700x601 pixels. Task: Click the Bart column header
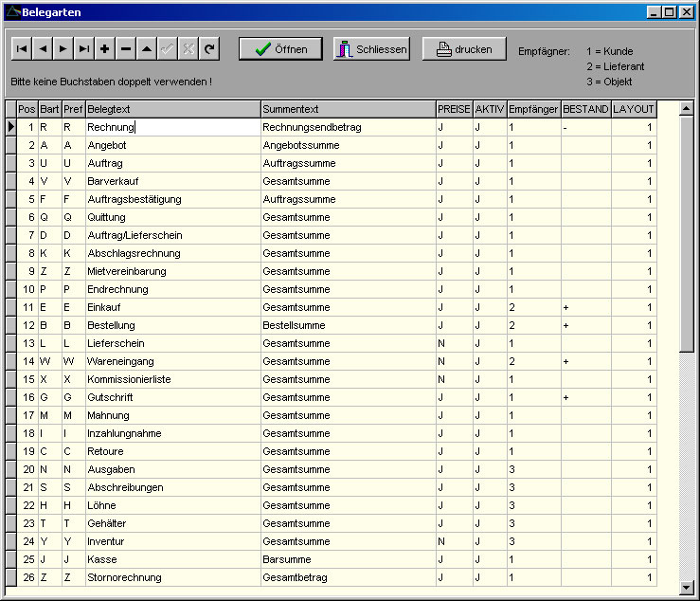pyautogui.click(x=49, y=109)
